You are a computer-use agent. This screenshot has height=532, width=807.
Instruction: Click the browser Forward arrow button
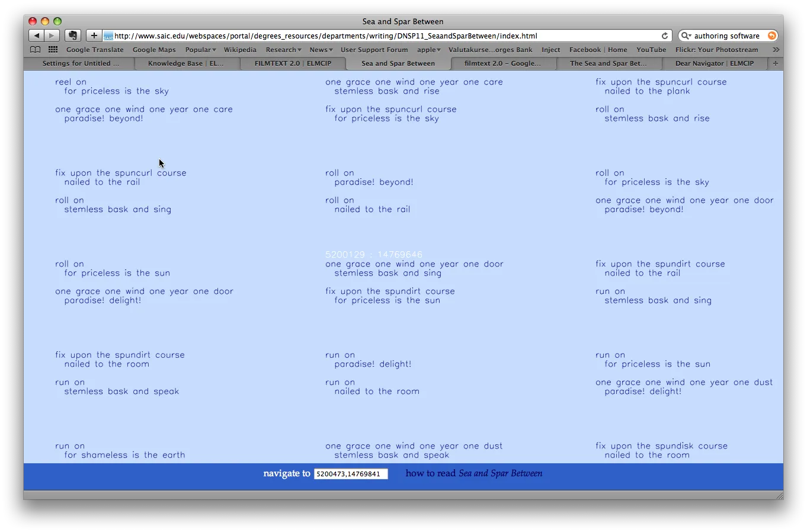(52, 36)
